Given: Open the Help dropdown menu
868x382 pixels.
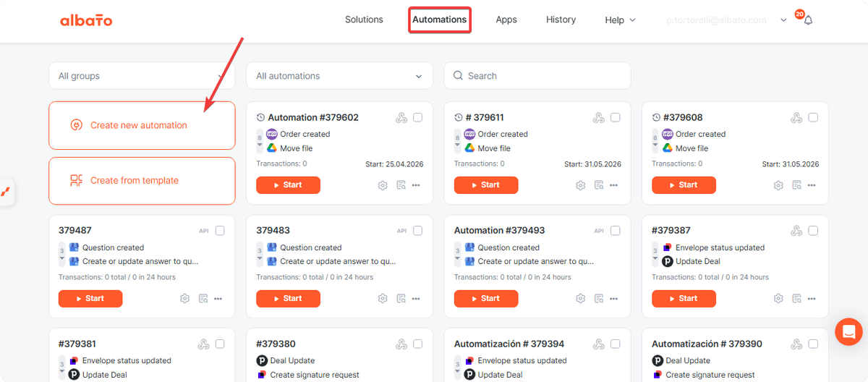Looking at the screenshot, I should pyautogui.click(x=620, y=20).
